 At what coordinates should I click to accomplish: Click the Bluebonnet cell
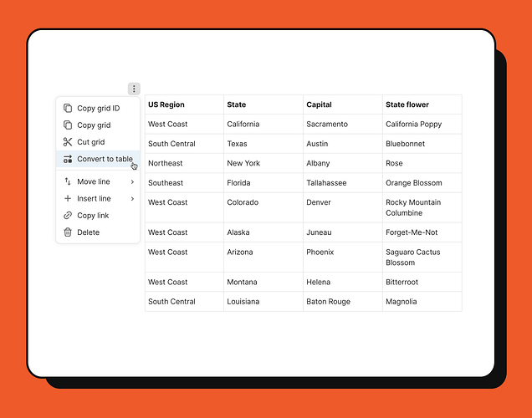422,144
